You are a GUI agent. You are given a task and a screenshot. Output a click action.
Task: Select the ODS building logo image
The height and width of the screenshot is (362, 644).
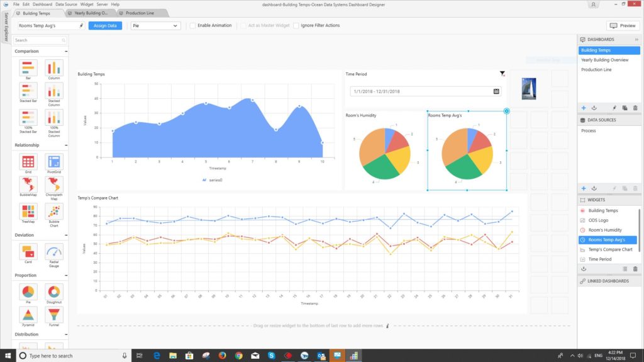[x=528, y=89]
